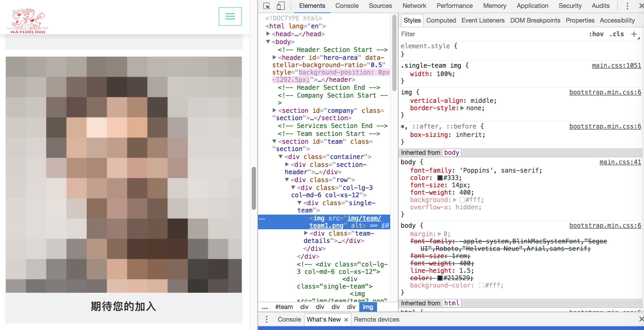
Task: Expand the border-style shorthand property
Action: [462, 108]
